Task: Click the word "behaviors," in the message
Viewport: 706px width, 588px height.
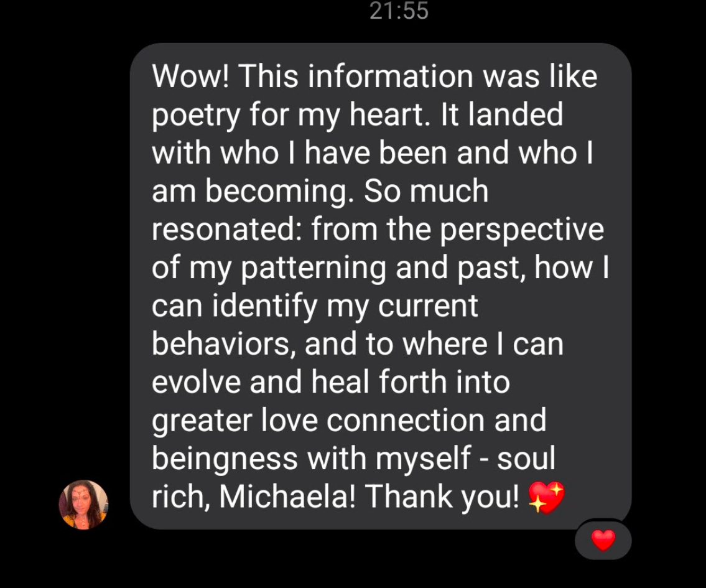Action: coord(224,343)
